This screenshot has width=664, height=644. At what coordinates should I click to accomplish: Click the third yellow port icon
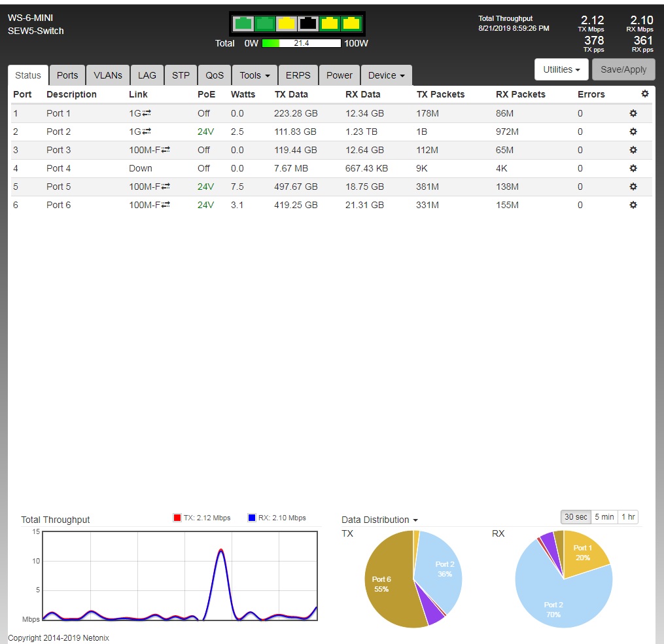[x=287, y=24]
